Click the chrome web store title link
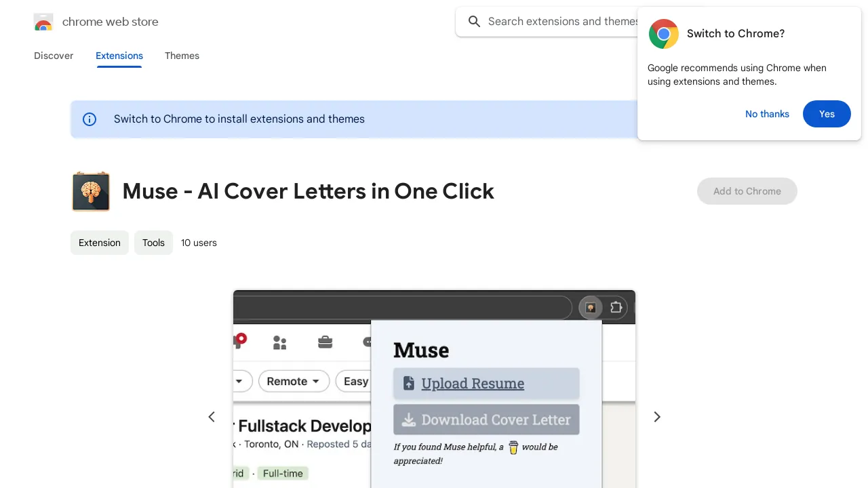This screenshot has height=488, width=868. [x=111, y=22]
